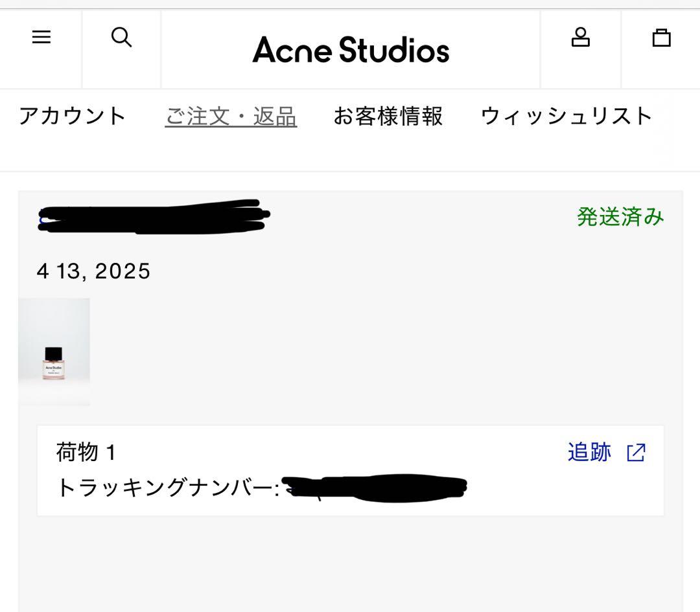Open the bag icon at top right

pyautogui.click(x=662, y=38)
